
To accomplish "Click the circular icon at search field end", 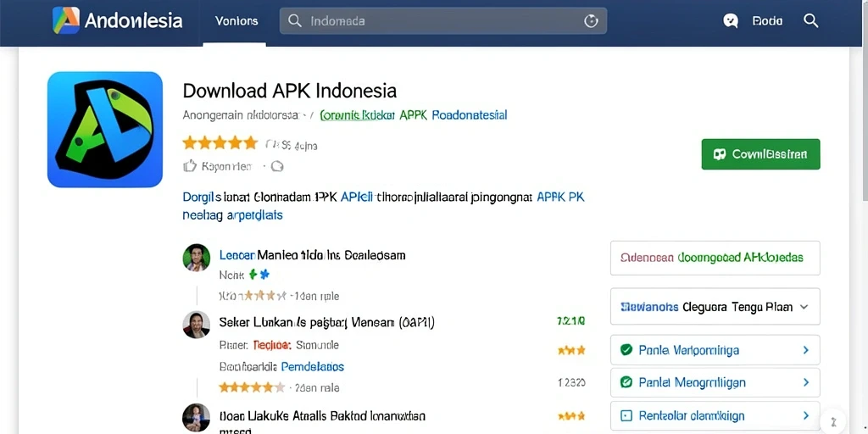I will point(591,21).
